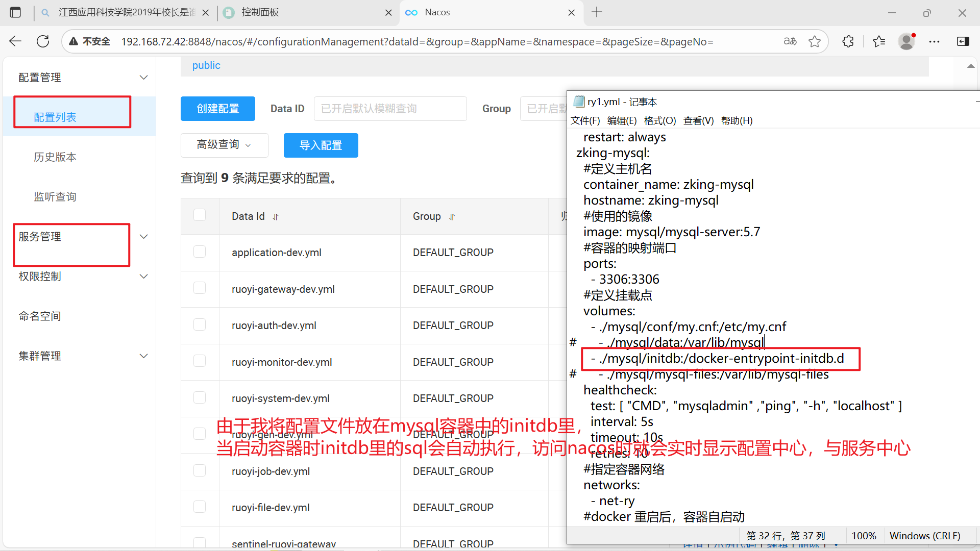This screenshot has width=980, height=551.
Task: Add this page to favorites with the star icon
Action: 815,41
